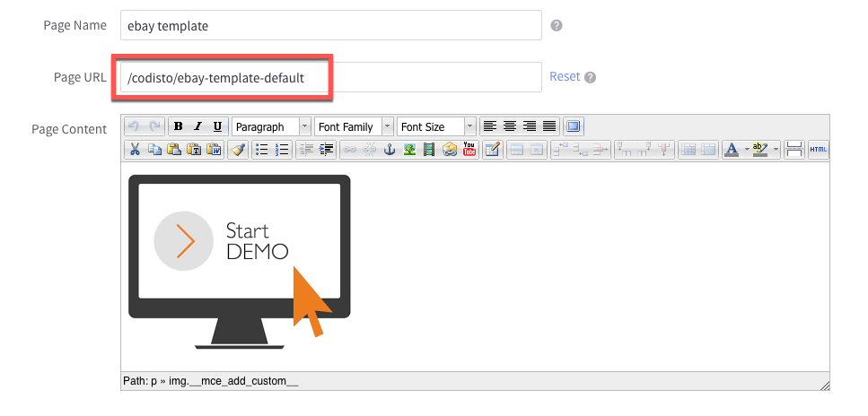Select the Start DEMO monitor image
The height and width of the screenshot is (416, 868).
pos(239,262)
